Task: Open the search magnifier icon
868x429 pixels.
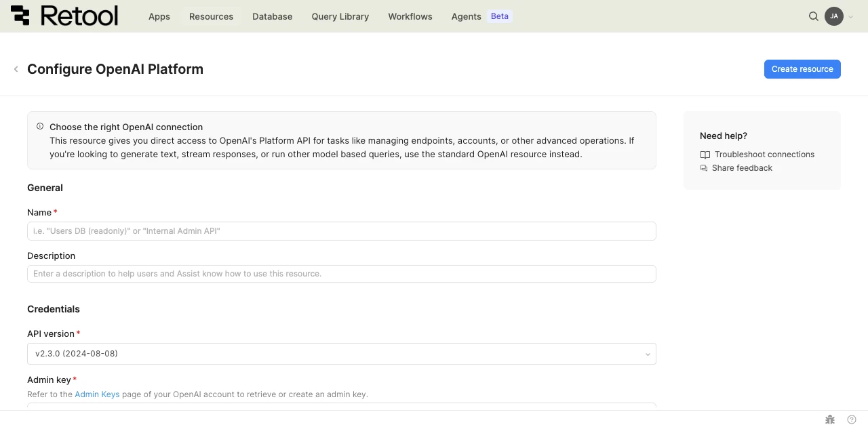Action: 814,16
